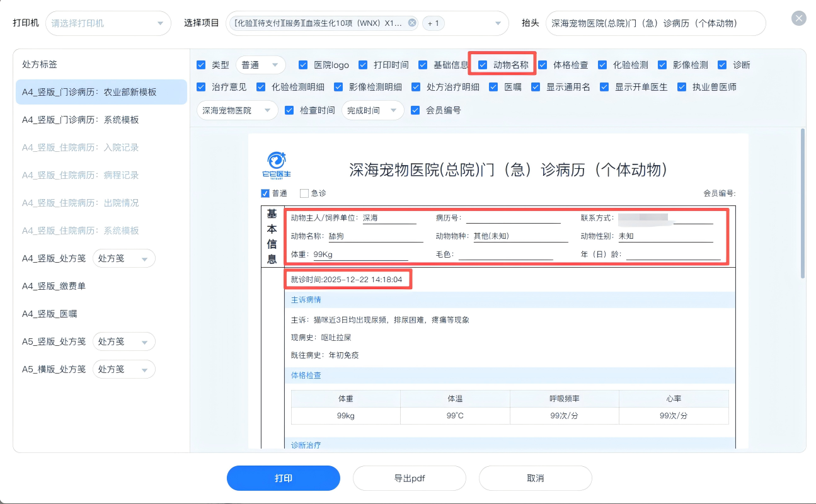Click the 导出pdf button
Screen dimensions: 816x504
pos(409,478)
